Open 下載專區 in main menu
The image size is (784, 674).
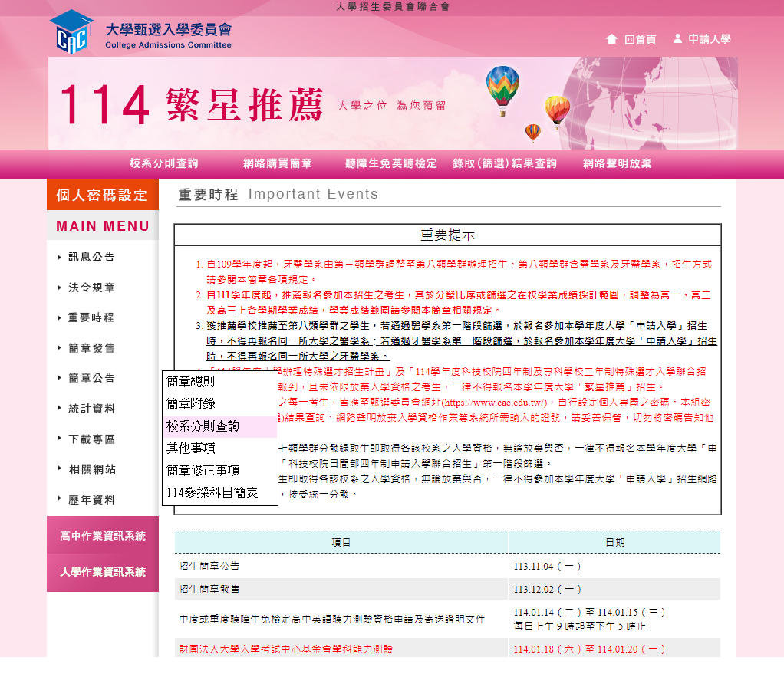91,439
